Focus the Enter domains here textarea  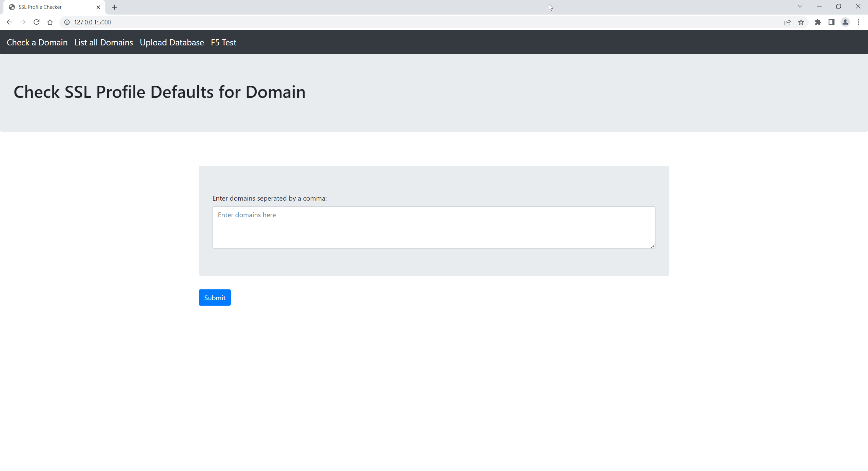click(x=434, y=227)
